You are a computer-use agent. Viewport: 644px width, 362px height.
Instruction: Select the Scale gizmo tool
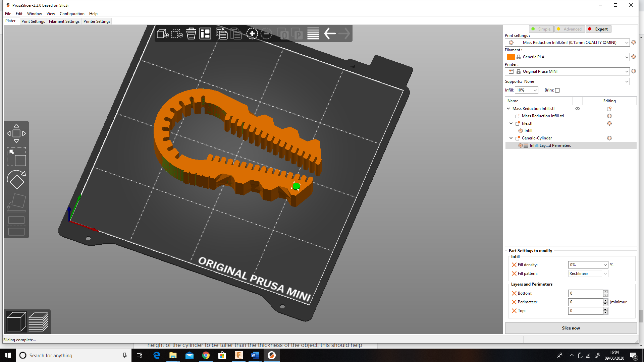click(x=16, y=157)
